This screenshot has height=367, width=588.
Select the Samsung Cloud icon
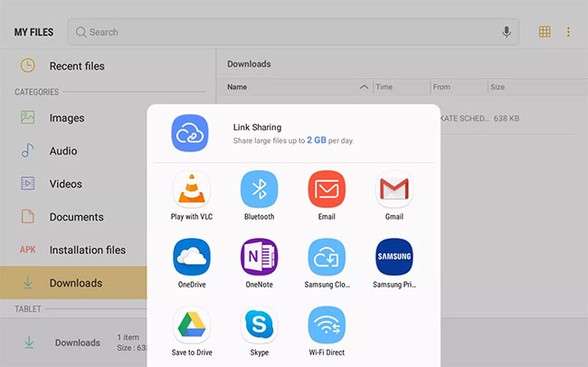pos(327,257)
